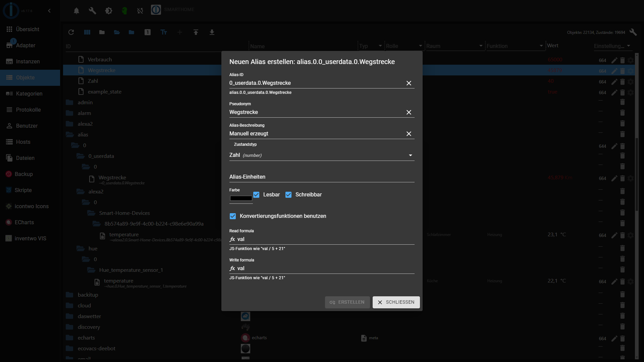The height and width of the screenshot is (362, 644).
Task: Open ECharts in sidebar
Action: click(30, 222)
